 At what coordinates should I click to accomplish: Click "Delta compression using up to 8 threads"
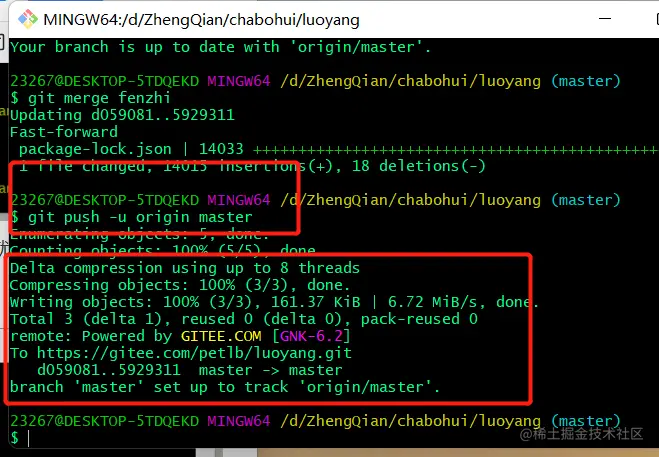tap(185, 268)
